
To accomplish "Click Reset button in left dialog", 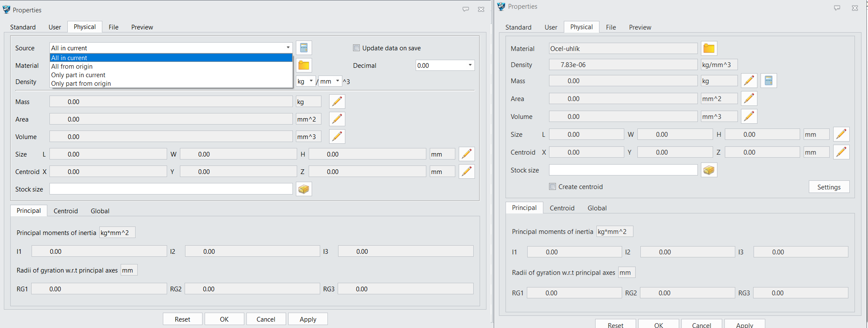I will [x=182, y=319].
